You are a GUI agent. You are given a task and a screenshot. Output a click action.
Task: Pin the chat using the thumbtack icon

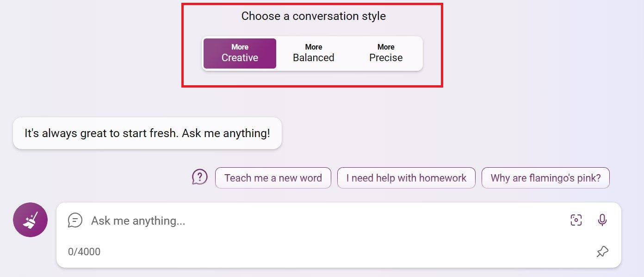point(602,252)
